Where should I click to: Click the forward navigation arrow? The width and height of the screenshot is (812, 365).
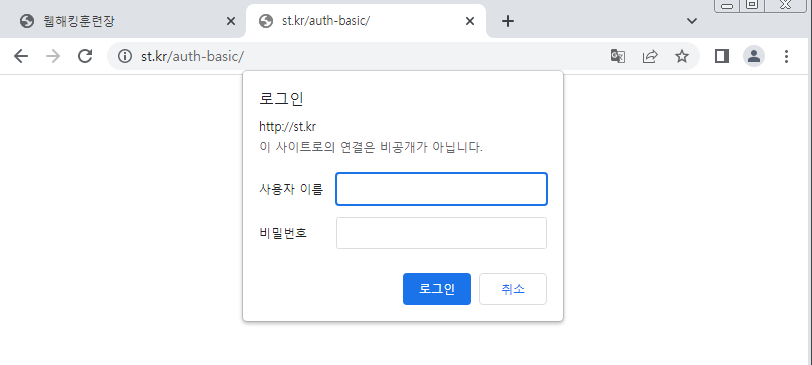point(53,56)
